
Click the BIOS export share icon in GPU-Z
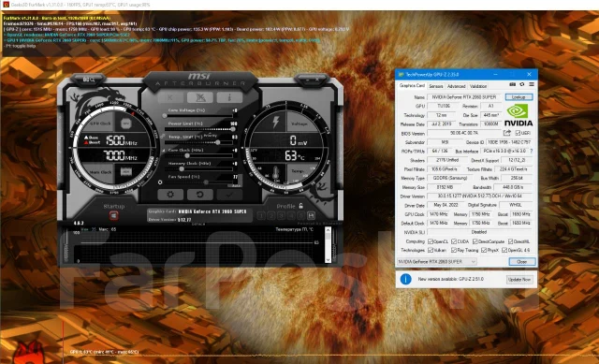point(507,133)
